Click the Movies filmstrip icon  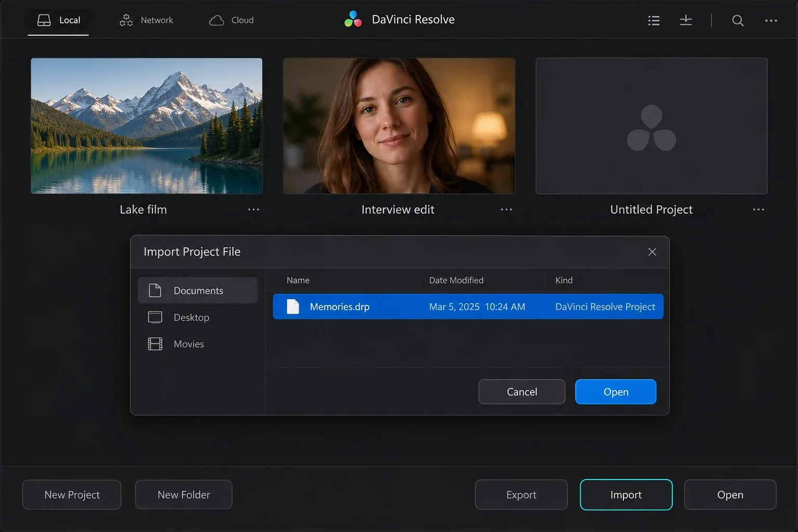tap(155, 344)
